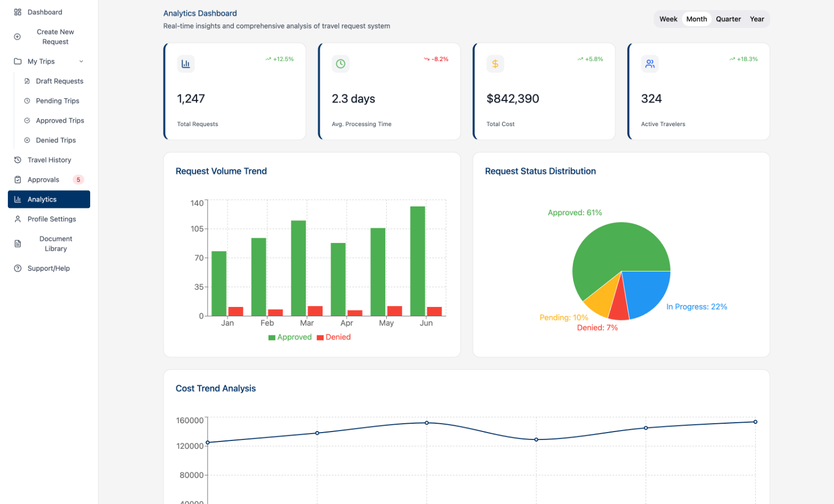Click the Approved: 61% pie label

pyautogui.click(x=575, y=213)
